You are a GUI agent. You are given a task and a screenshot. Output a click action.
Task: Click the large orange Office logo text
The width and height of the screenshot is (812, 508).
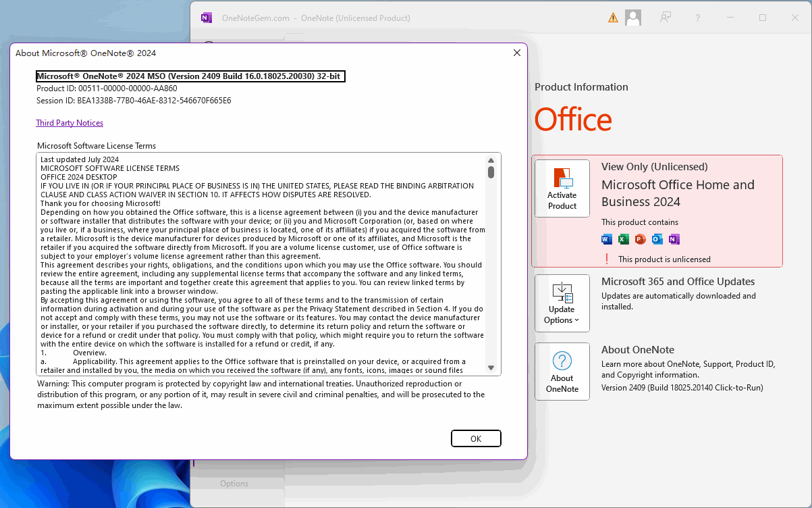(573, 120)
